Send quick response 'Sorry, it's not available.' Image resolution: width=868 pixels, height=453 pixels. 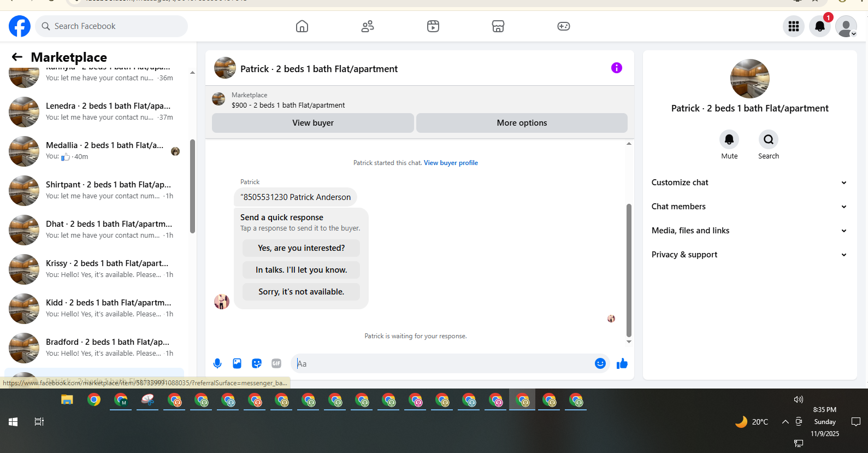point(302,292)
